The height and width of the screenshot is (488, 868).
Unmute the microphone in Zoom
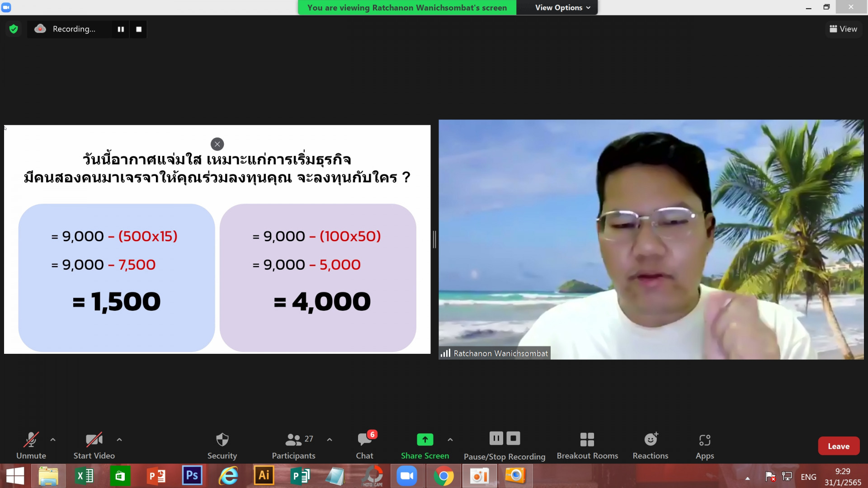[31, 446]
